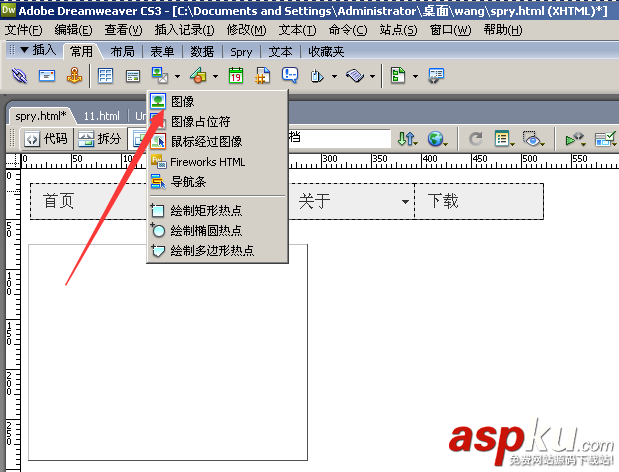Click the Script insert icon
Image resolution: width=619 pixels, height=472 pixels.
pyautogui.click(x=355, y=75)
